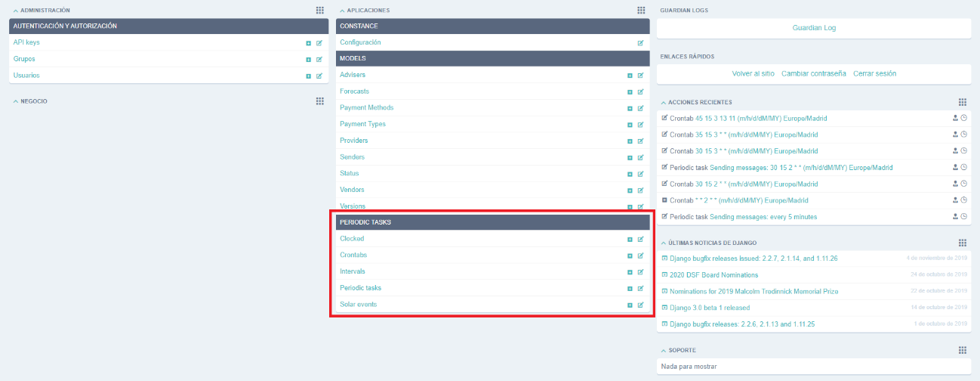Open the Versions model list
The width and height of the screenshot is (980, 381).
point(353,206)
